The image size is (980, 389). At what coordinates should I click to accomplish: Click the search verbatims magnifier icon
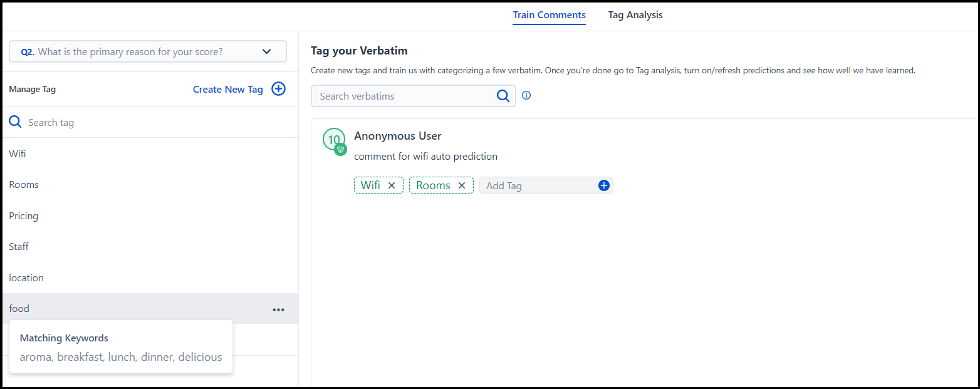pyautogui.click(x=503, y=96)
